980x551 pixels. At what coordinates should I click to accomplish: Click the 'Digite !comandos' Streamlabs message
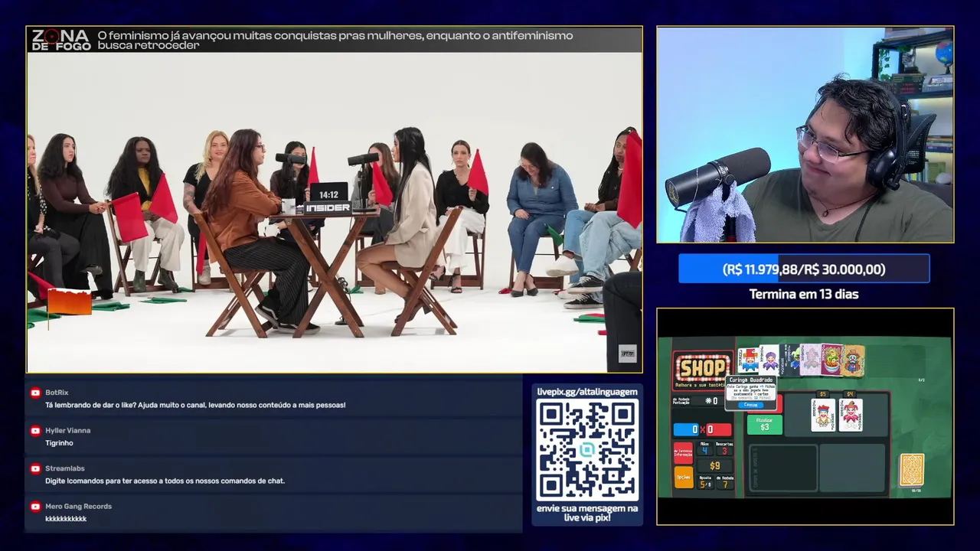pyautogui.click(x=165, y=481)
